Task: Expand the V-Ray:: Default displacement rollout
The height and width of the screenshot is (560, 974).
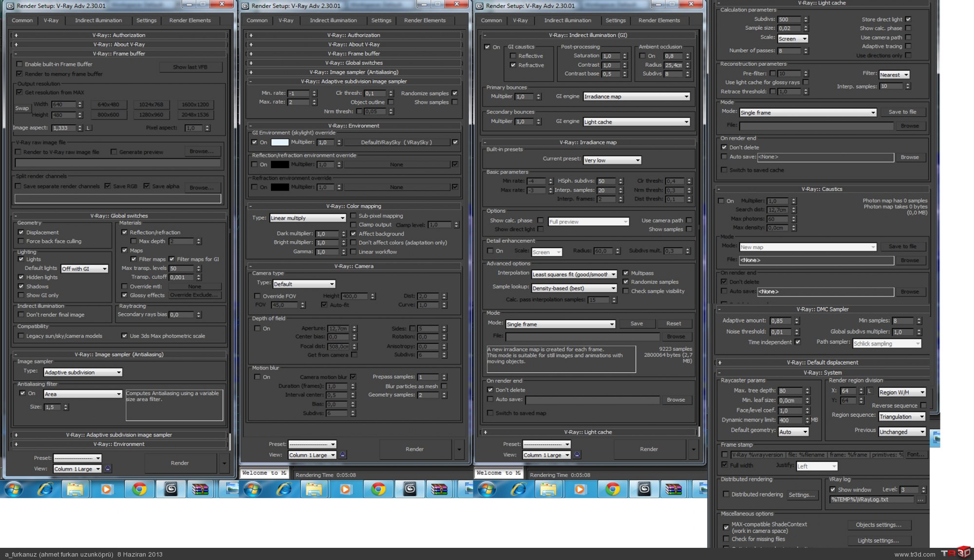Action: coord(822,362)
